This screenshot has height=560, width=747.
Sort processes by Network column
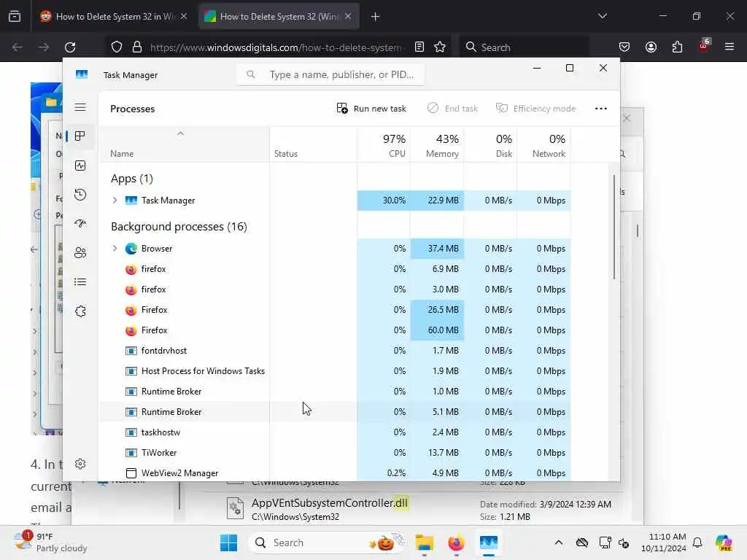click(x=544, y=146)
